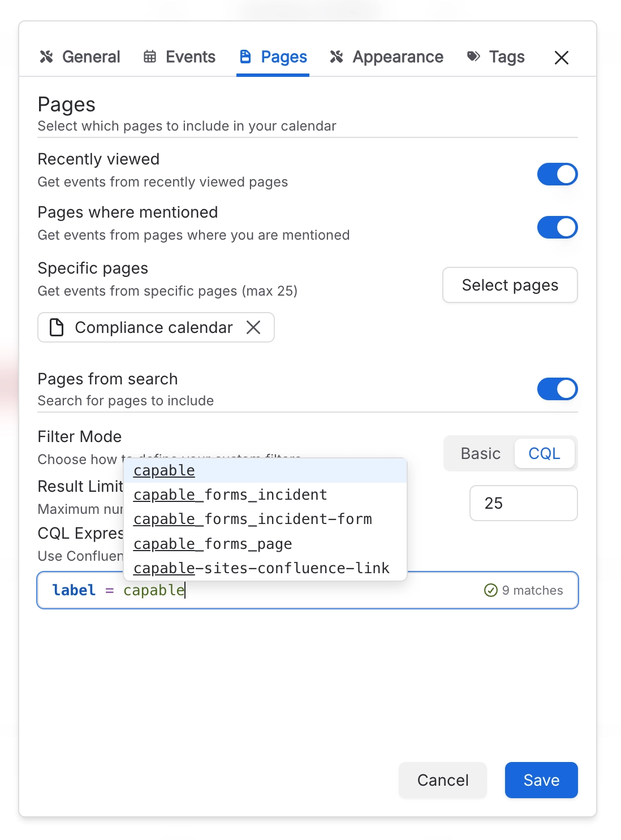621x840 pixels.
Task: Pick capable_forms_incident suggestion
Action: click(265, 495)
